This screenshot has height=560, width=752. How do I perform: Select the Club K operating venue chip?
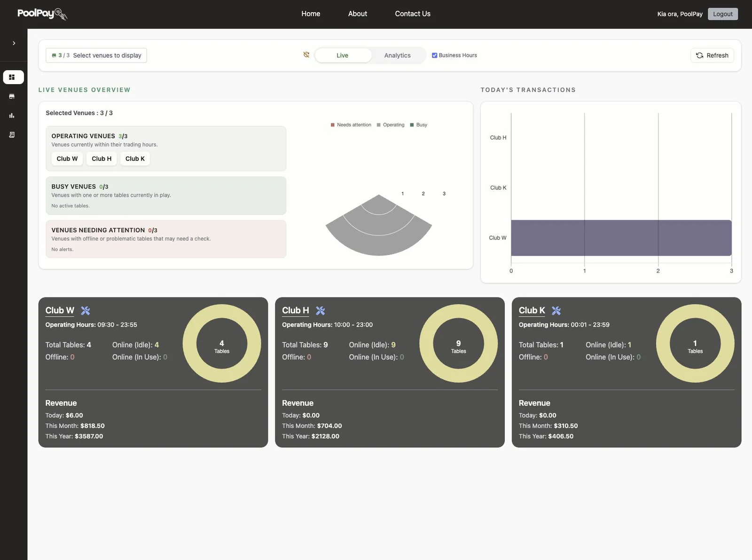click(x=135, y=159)
